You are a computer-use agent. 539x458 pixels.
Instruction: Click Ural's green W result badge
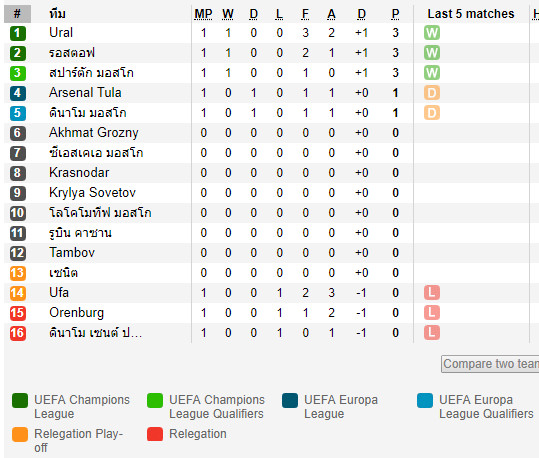pos(432,33)
